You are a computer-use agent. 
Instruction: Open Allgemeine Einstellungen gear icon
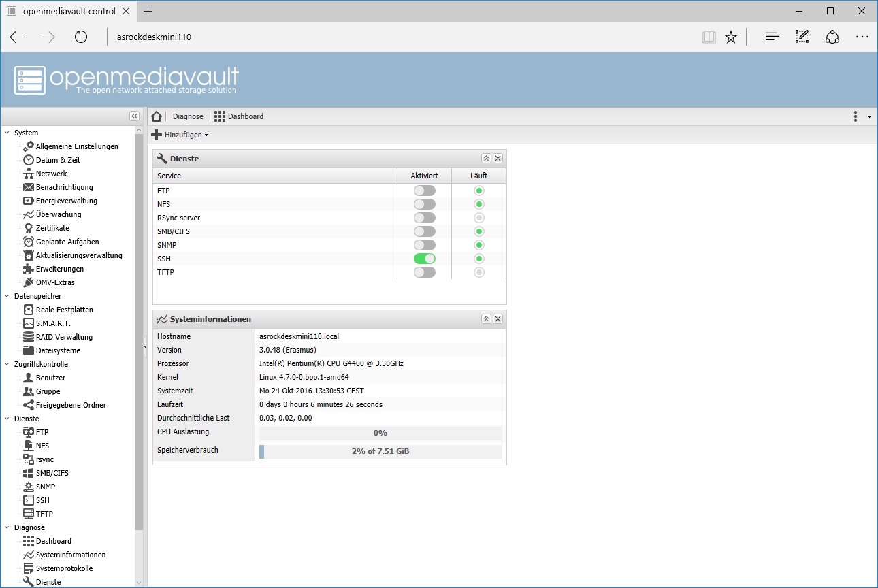(x=29, y=146)
